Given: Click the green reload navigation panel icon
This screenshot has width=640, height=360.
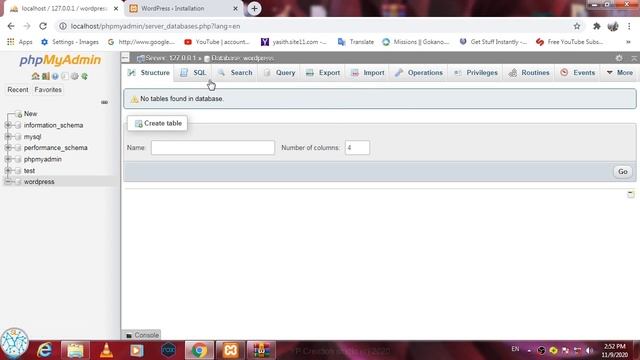Looking at the screenshot, I should click(84, 76).
